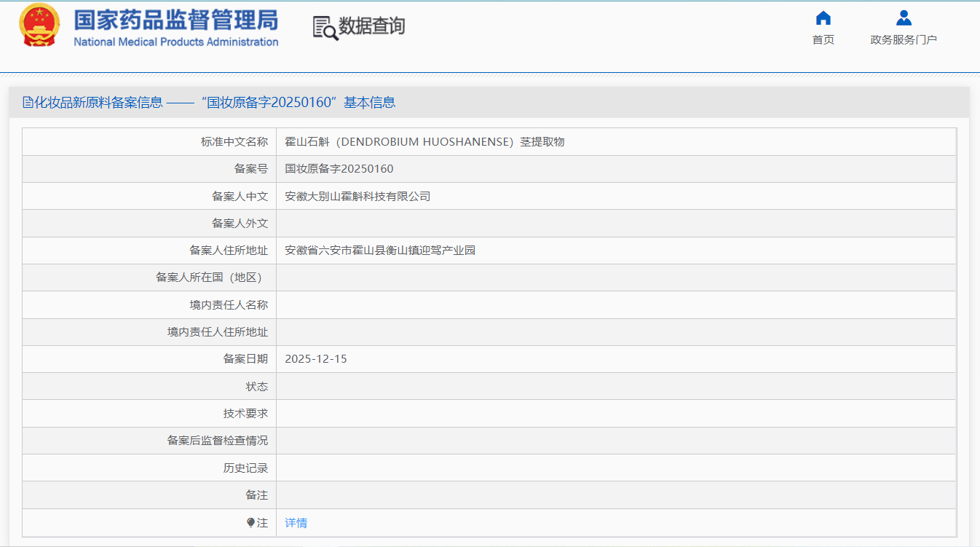Click the registrant address value in 安徽省六安市

pyautogui.click(x=379, y=251)
